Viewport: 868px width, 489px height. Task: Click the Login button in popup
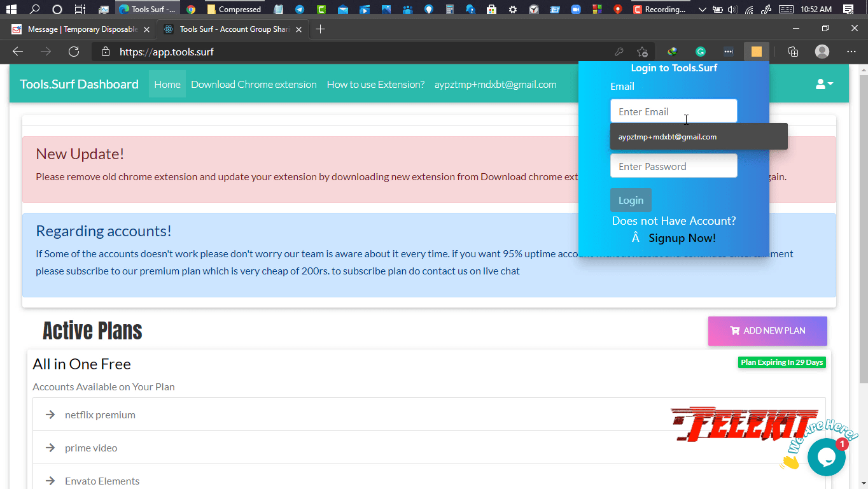631,200
